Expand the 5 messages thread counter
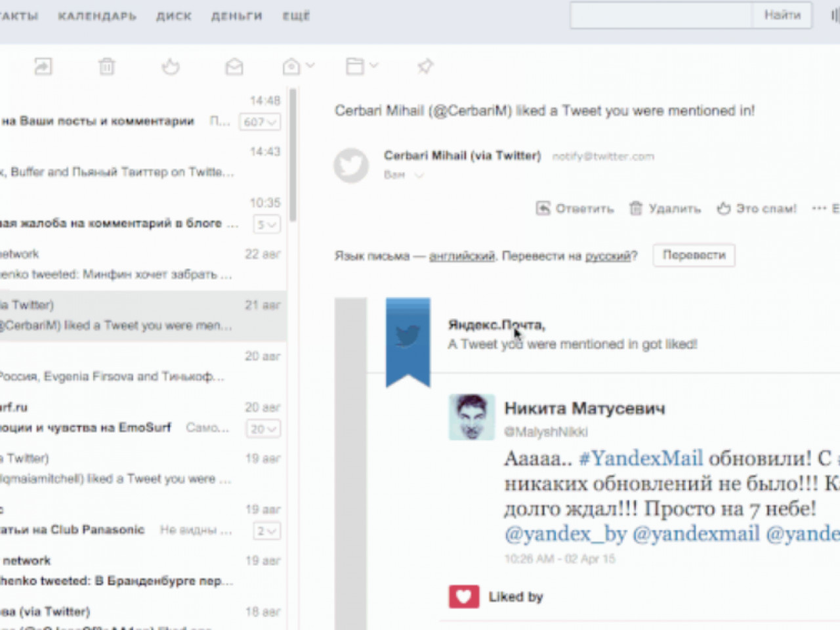840x630 pixels. pyautogui.click(x=267, y=224)
